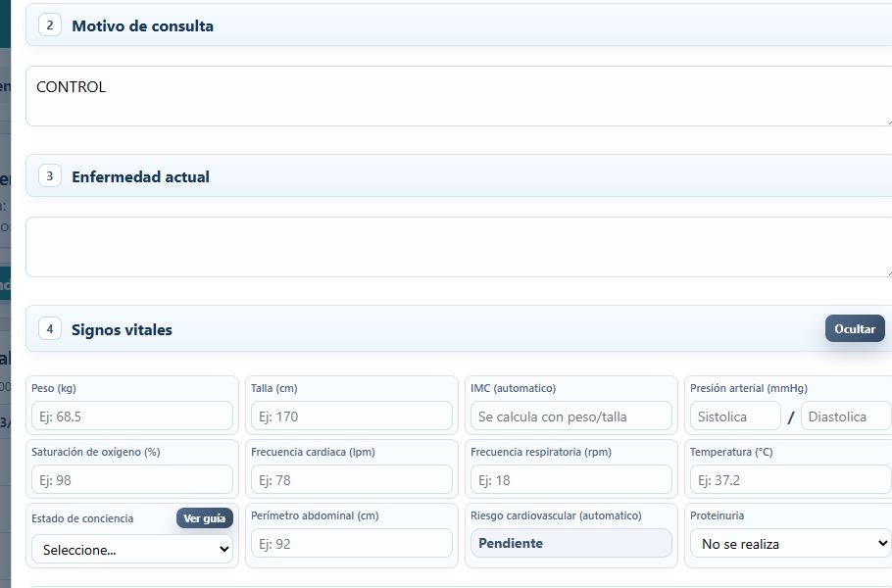Click the number 3 section badge
Screen dimensions: 892x588
tap(50, 175)
